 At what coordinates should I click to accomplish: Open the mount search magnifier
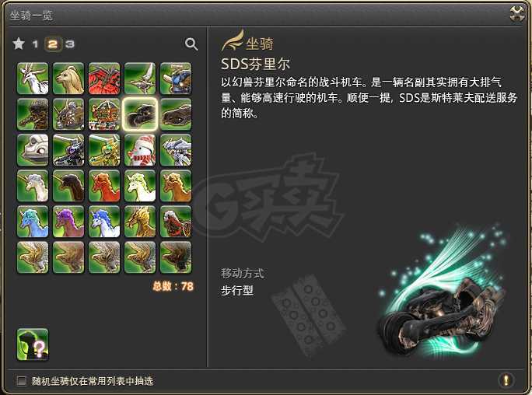point(191,44)
